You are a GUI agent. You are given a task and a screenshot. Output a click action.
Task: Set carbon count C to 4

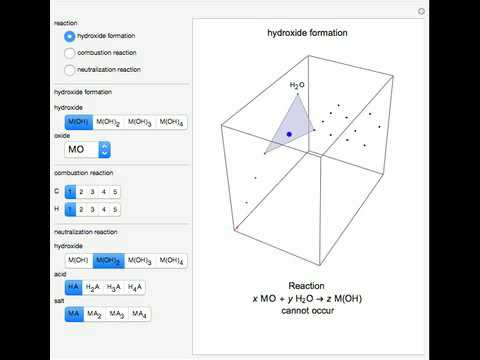pyautogui.click(x=104, y=192)
